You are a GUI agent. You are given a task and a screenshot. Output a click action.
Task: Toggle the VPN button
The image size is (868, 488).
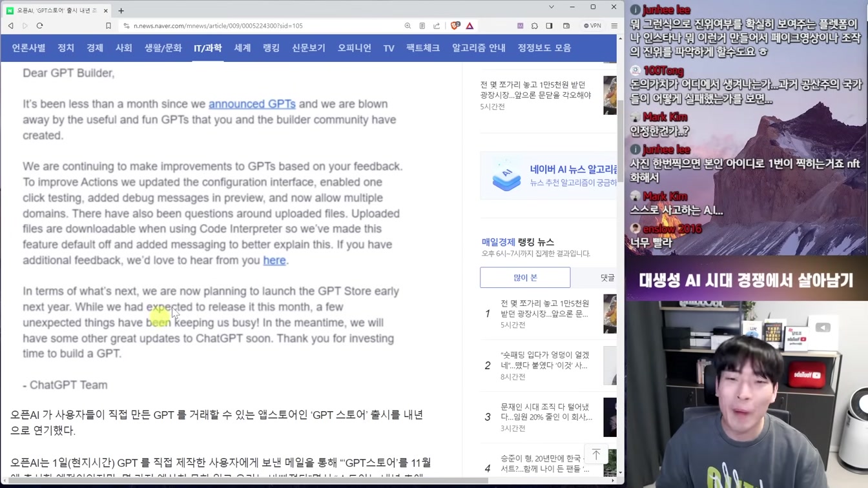(x=592, y=26)
